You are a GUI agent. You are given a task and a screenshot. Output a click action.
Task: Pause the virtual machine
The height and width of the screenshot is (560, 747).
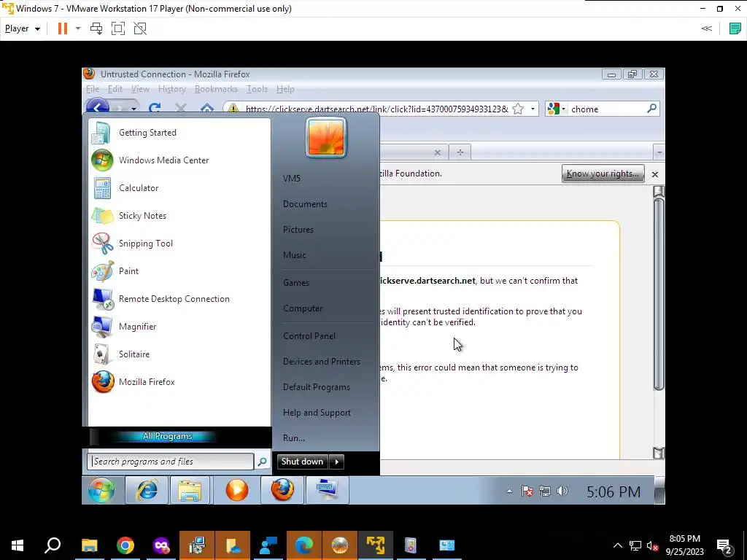coord(63,28)
